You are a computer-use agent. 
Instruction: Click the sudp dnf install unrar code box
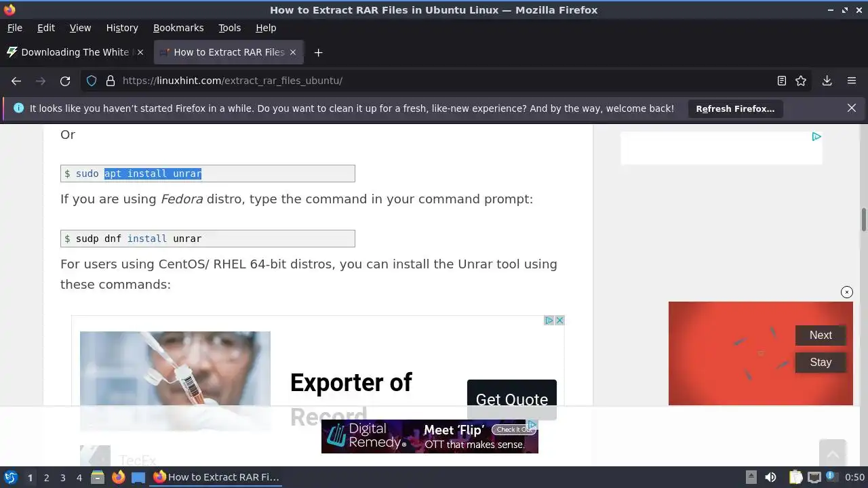(208, 239)
